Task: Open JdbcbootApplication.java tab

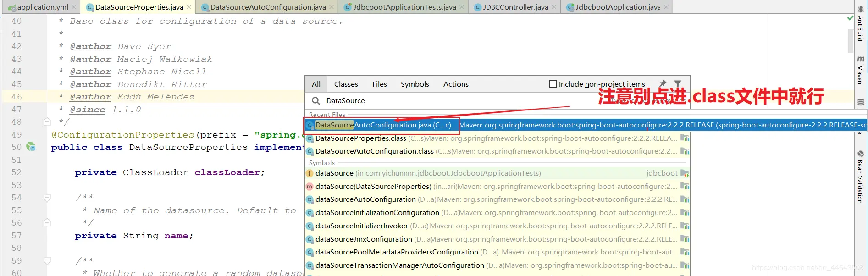Action: 618,7
